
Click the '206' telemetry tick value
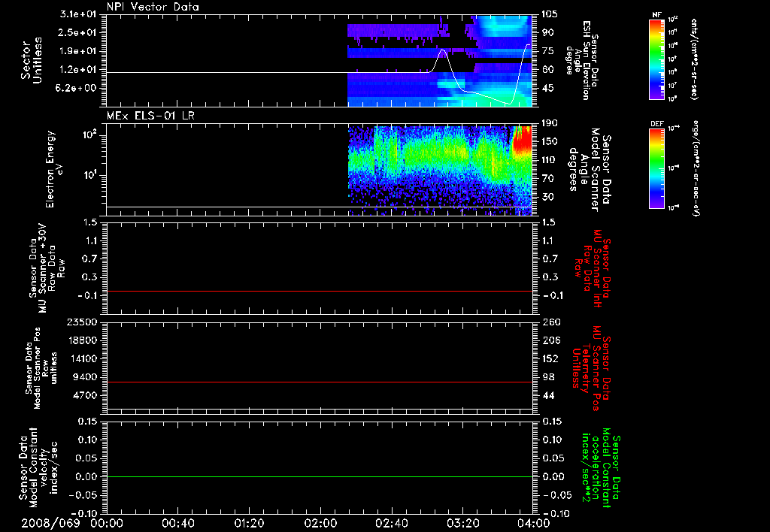[550, 340]
